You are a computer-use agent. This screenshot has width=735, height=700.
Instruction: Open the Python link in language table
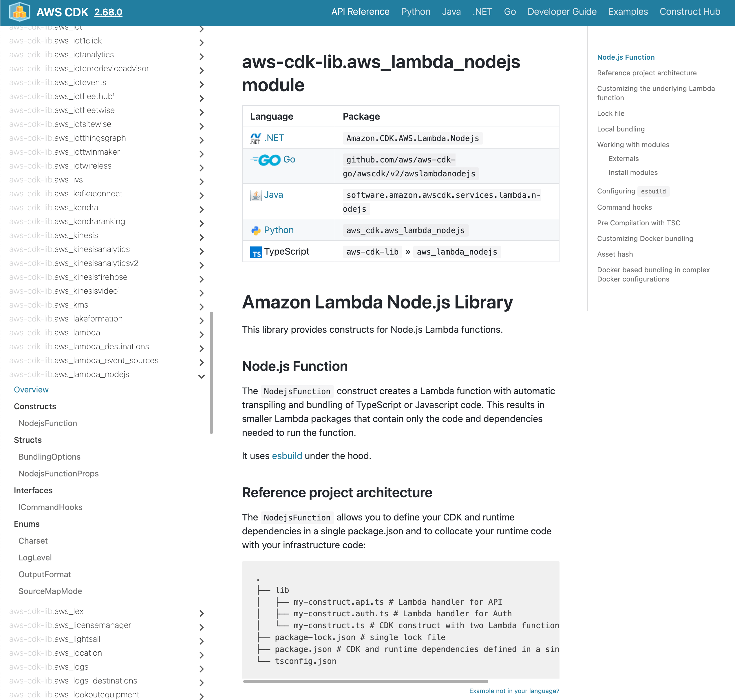pos(279,230)
